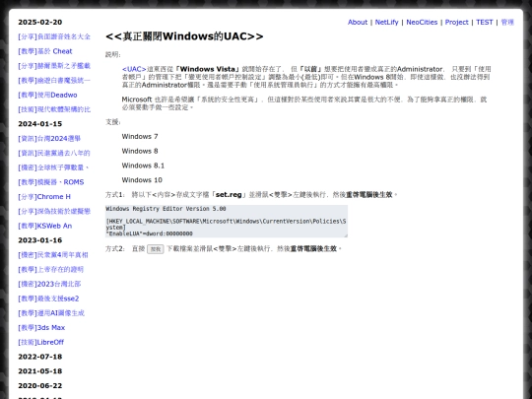Expand the 2021-05-18 date section
The height and width of the screenshot is (399, 532).
tap(40, 371)
